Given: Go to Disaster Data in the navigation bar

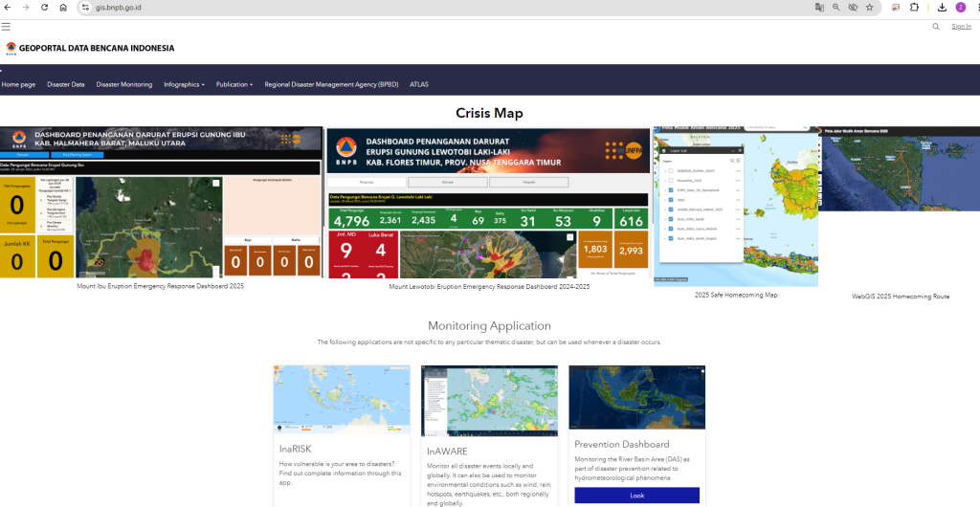Looking at the screenshot, I should [x=66, y=84].
